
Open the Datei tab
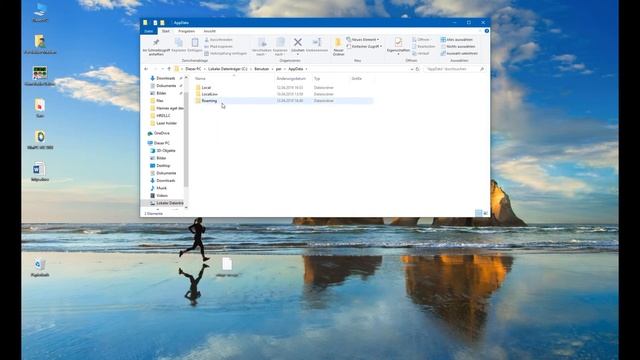click(x=149, y=31)
